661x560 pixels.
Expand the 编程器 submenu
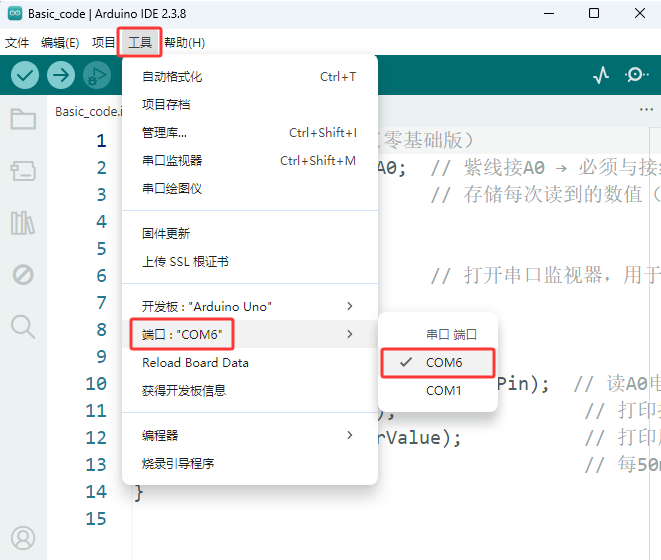[250, 435]
